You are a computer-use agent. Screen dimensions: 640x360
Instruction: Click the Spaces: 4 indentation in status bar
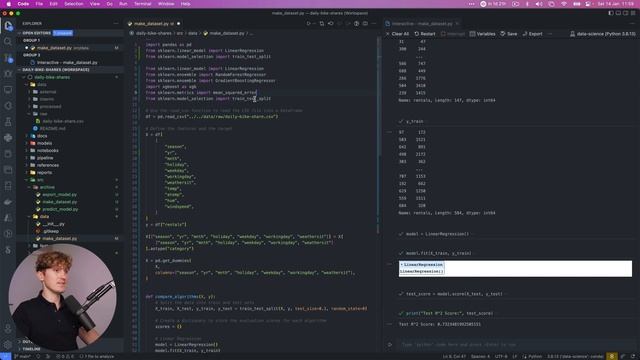point(480,356)
